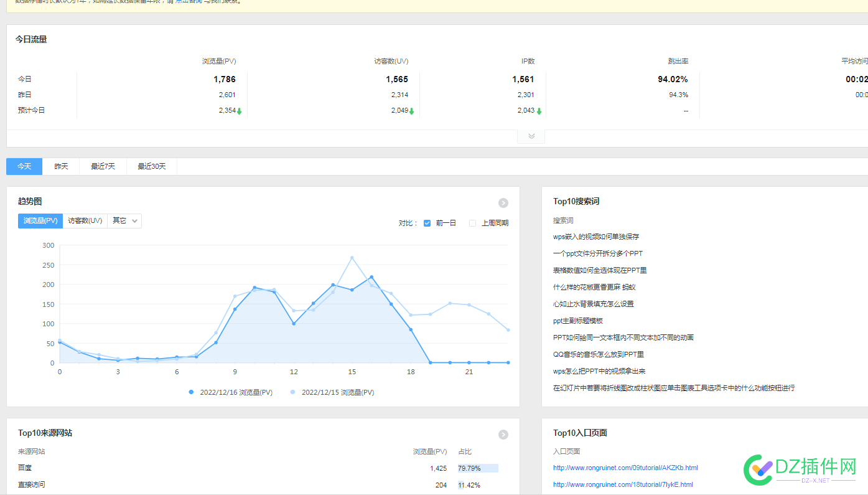The image size is (868, 495).
Task: Click green down arrow beside 2,354
Action: pos(239,111)
